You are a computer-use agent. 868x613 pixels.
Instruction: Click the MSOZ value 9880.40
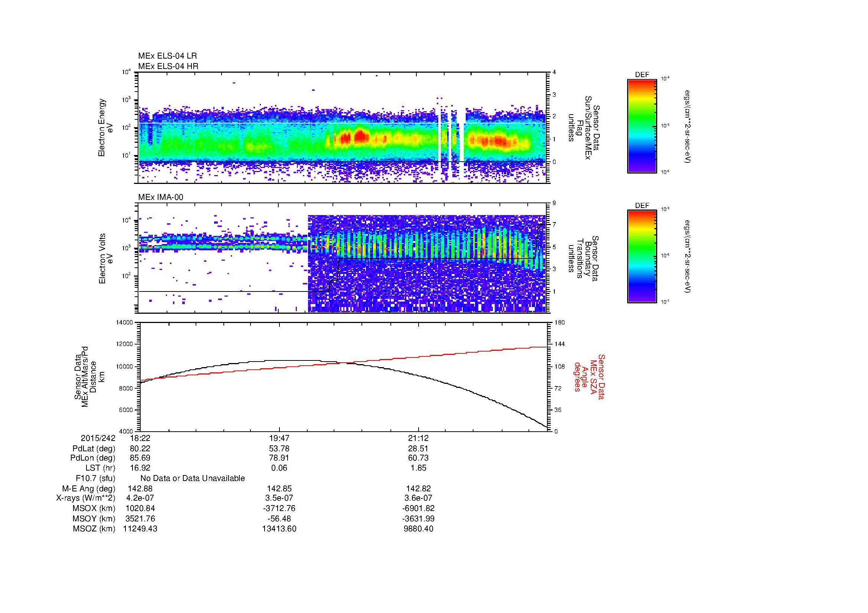[x=418, y=529]
